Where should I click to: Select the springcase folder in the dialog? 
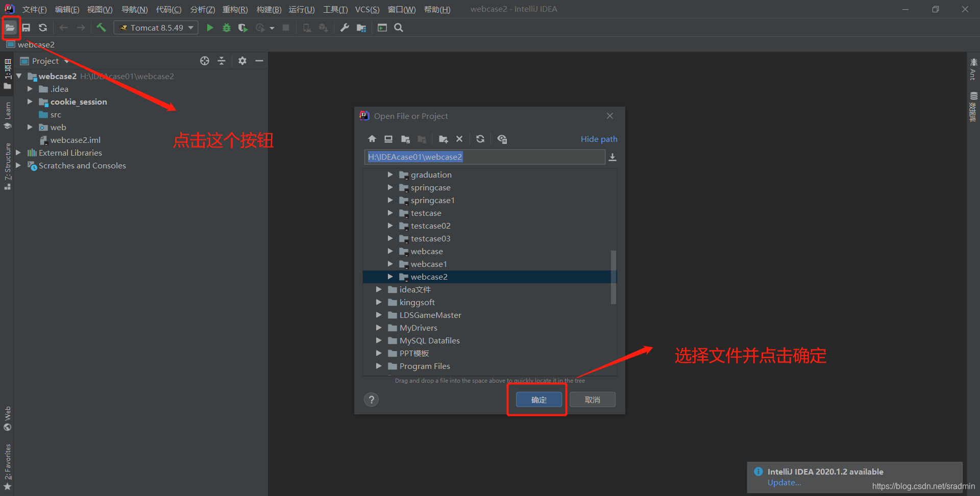point(430,187)
